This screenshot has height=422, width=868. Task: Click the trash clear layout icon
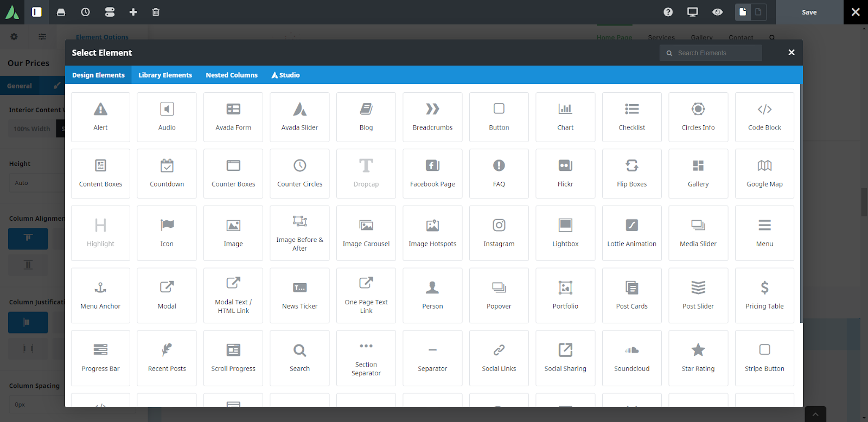156,12
